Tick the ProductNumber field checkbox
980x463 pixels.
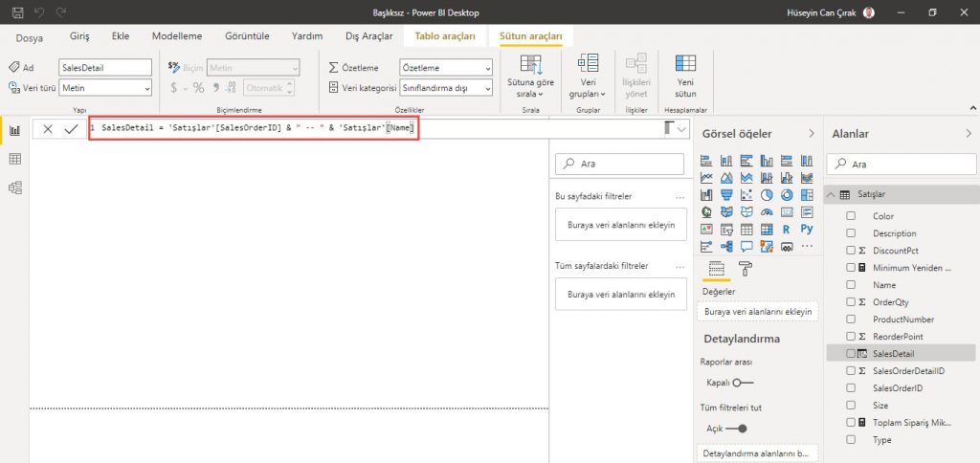851,320
